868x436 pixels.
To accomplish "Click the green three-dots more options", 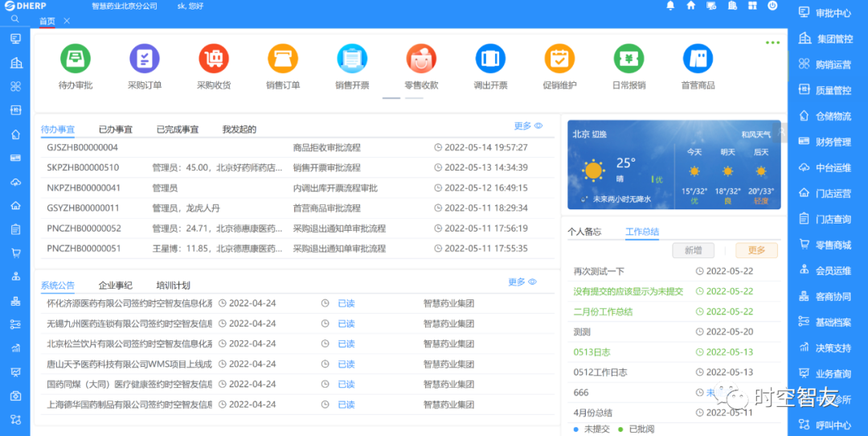I will pos(772,43).
